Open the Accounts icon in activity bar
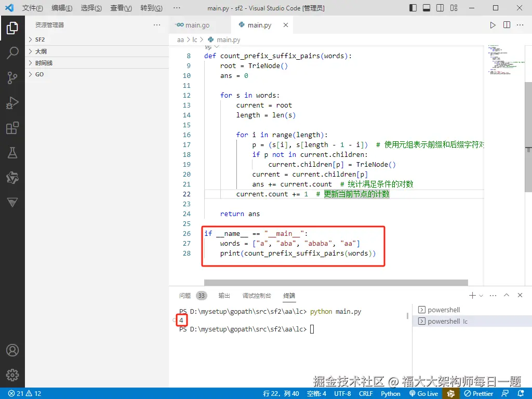Image resolution: width=532 pixels, height=399 pixels. [12, 350]
